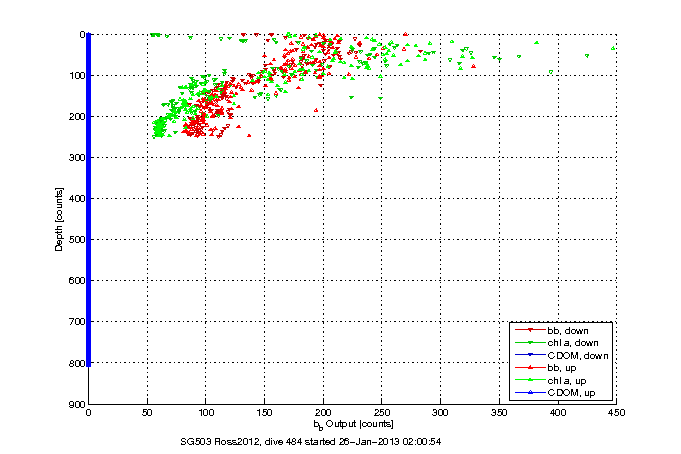Click the red line sample for 'bb, down'
The height and width of the screenshot is (454, 681).
530,331
